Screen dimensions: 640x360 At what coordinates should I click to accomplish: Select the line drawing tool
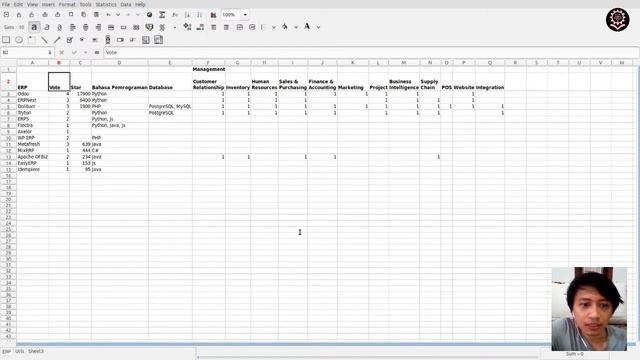(x=44, y=40)
